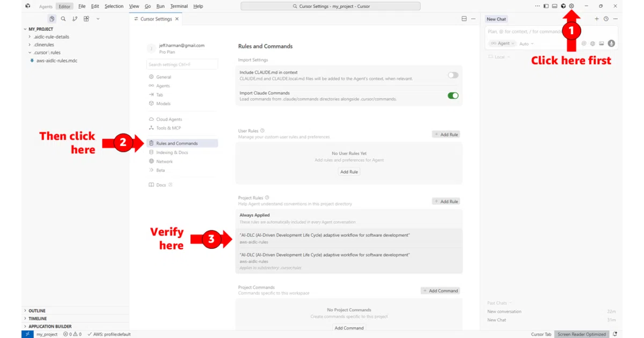Open the Auto model dropdown

(526, 44)
